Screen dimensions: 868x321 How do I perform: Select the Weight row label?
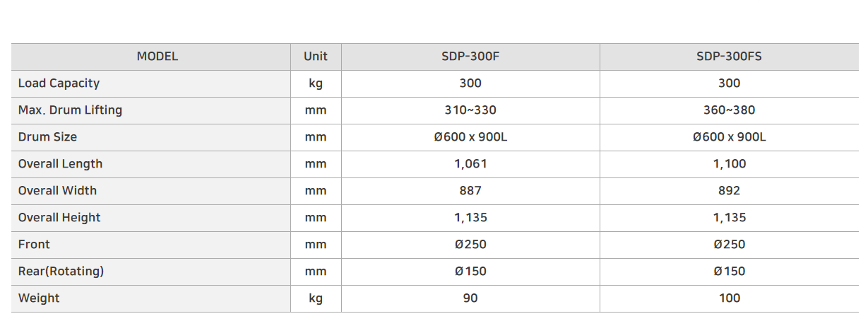point(39,298)
